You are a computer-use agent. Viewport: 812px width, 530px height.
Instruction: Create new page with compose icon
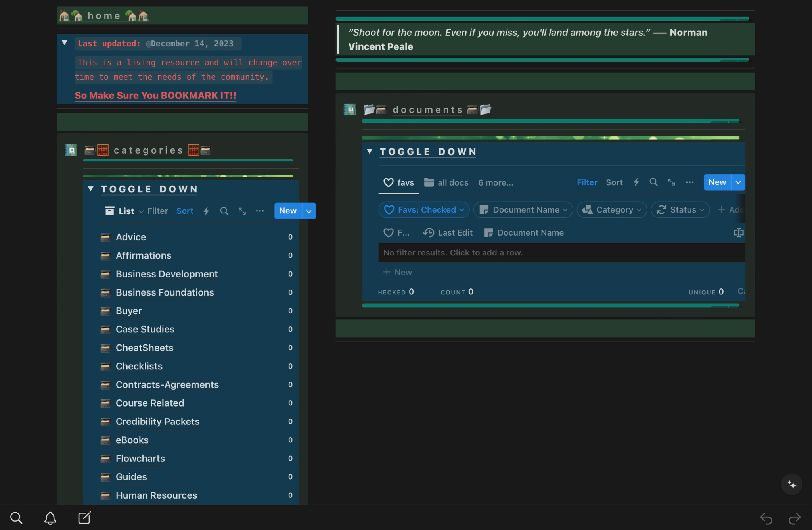pos(84,518)
